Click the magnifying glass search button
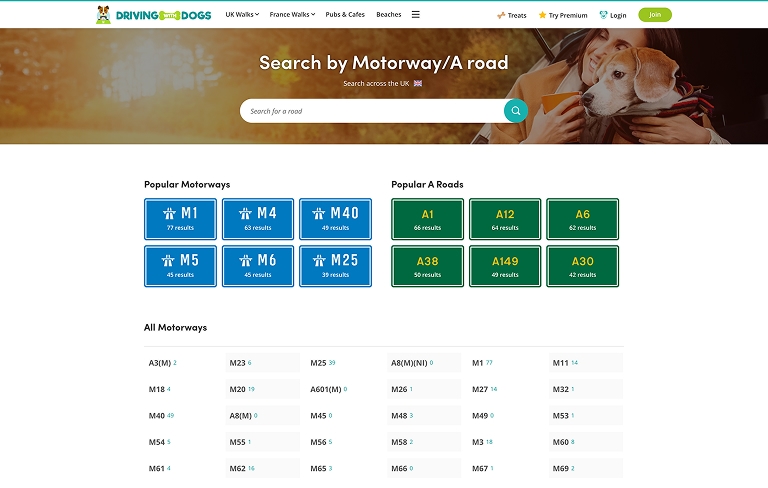The height and width of the screenshot is (488, 768). click(515, 111)
